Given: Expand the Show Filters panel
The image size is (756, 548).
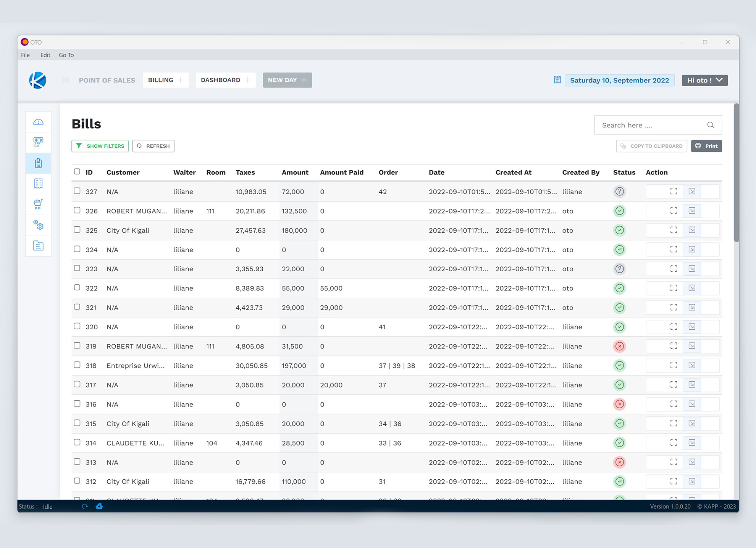Looking at the screenshot, I should tap(100, 146).
